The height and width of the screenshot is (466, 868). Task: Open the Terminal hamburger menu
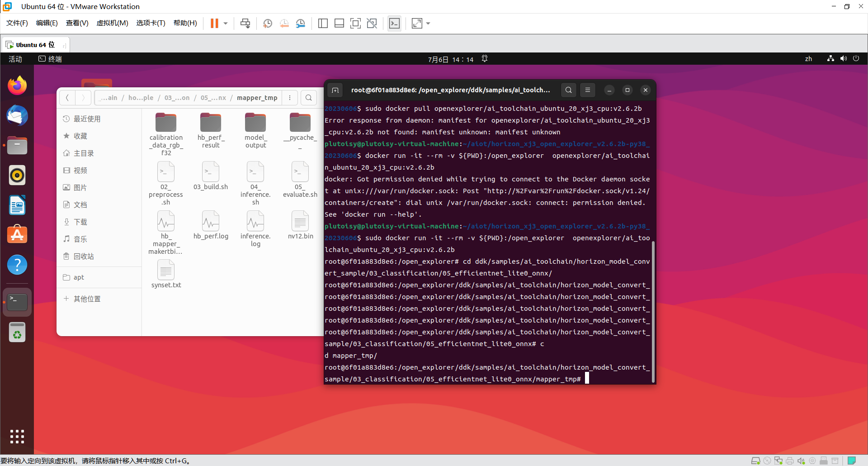[588, 90]
